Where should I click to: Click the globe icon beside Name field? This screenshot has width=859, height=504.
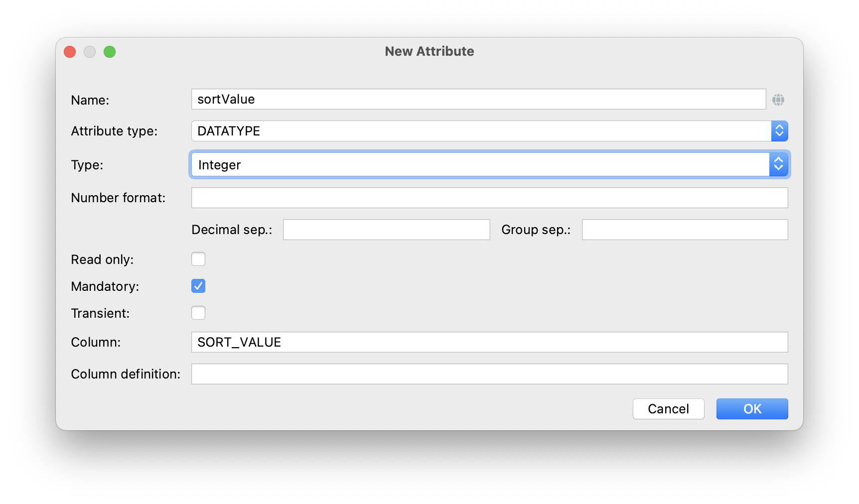[x=778, y=100]
